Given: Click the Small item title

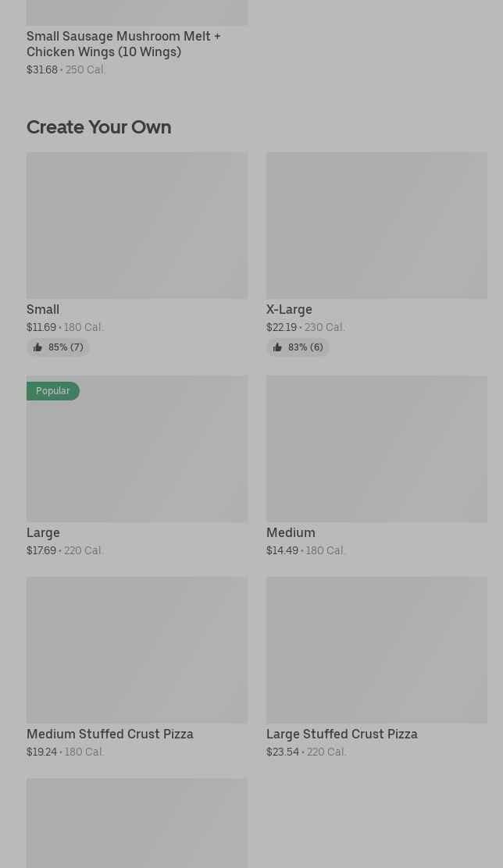Looking at the screenshot, I should click(x=43, y=309).
